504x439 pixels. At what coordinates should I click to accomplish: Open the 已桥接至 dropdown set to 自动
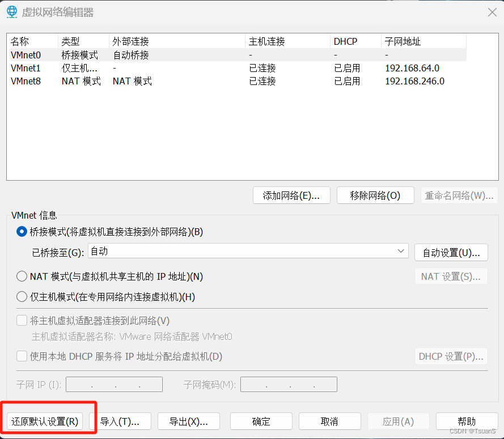point(248,251)
